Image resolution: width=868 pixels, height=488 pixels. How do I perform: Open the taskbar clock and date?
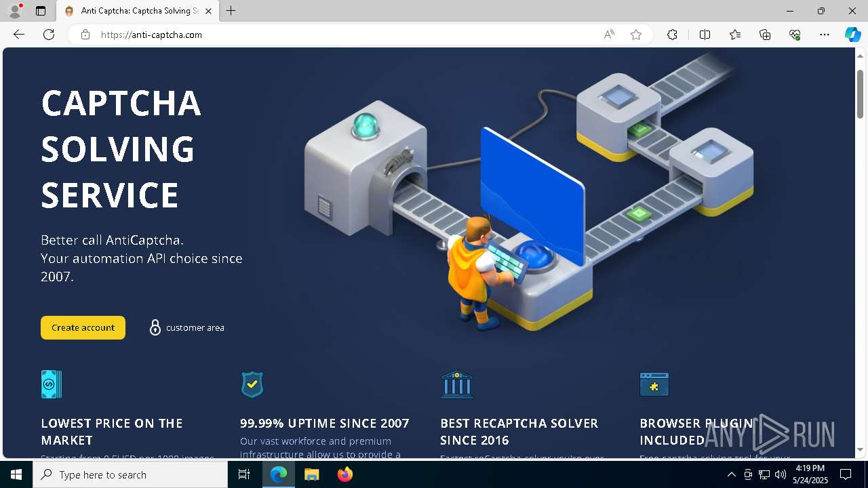click(810, 474)
